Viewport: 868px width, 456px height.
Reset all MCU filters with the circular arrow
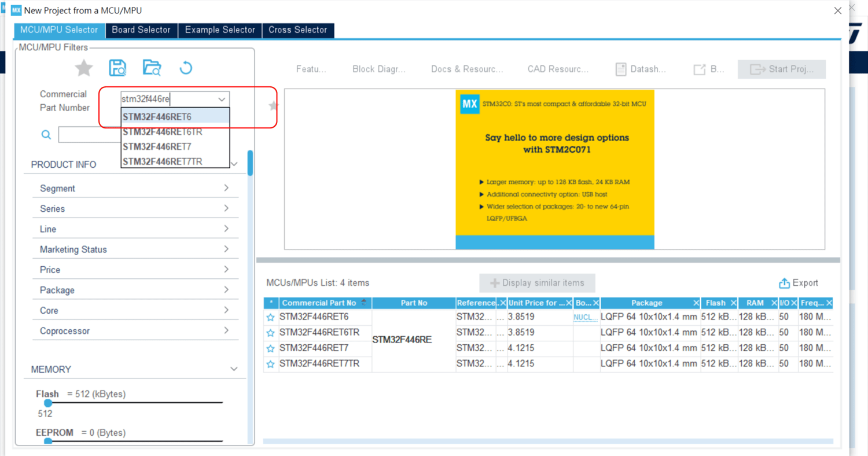pos(186,68)
